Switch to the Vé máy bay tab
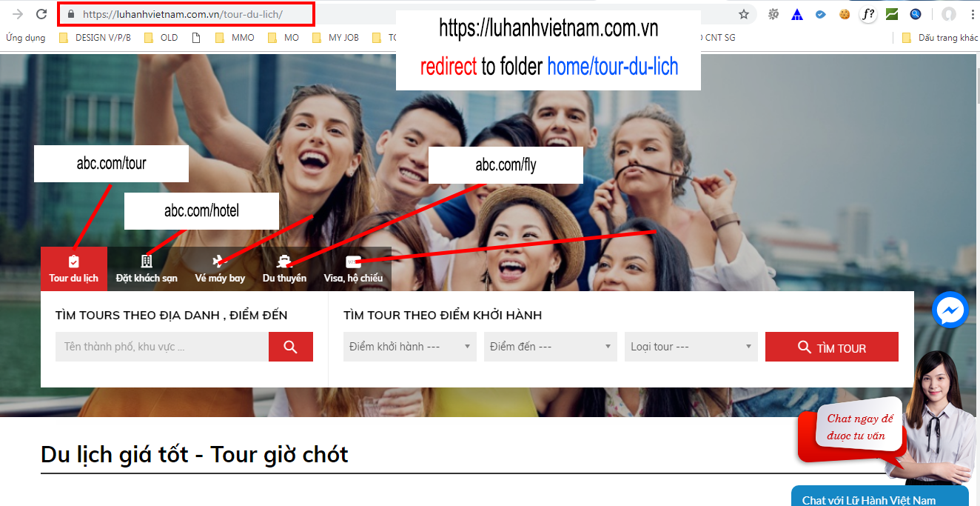The image size is (980, 506). tap(220, 269)
